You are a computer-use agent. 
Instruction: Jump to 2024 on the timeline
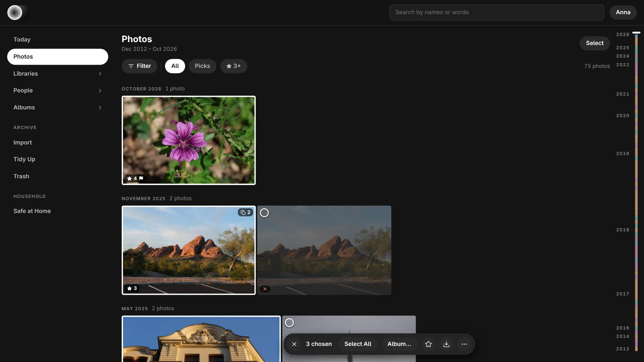point(622,56)
